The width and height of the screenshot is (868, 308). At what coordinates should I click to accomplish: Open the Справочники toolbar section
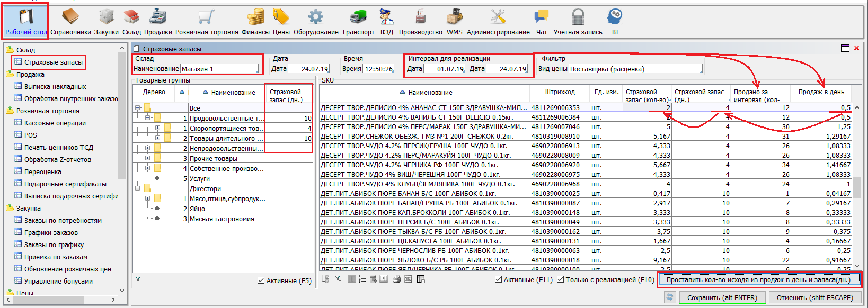(x=70, y=20)
